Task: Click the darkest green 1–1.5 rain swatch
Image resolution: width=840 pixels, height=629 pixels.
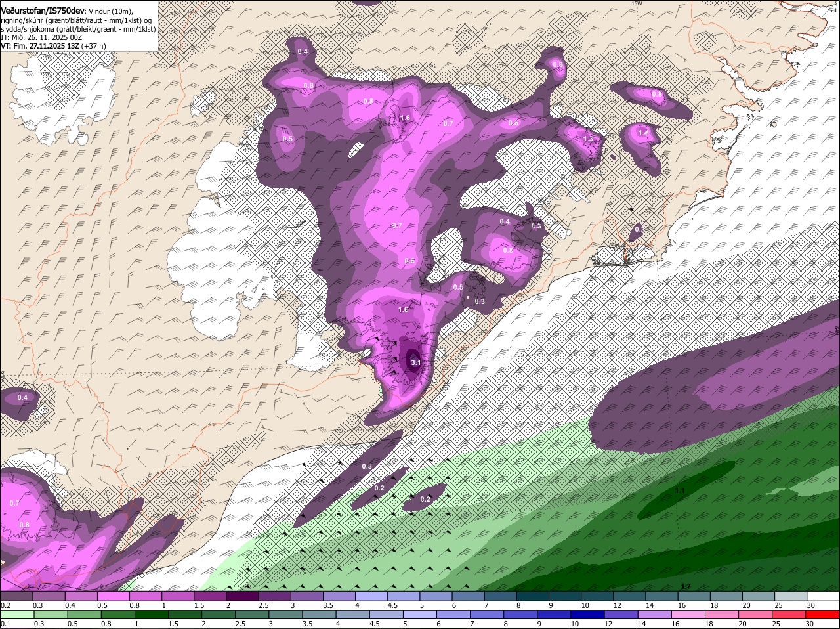Action: [x=151, y=615]
